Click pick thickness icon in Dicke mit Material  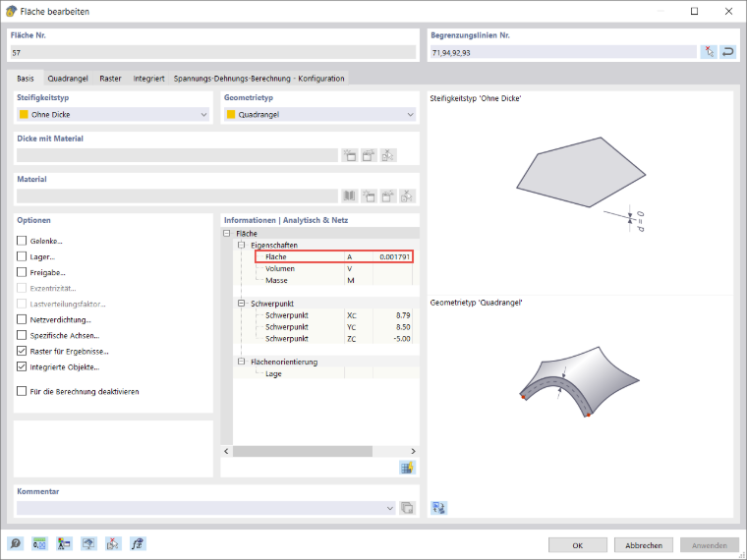pyautogui.click(x=388, y=155)
